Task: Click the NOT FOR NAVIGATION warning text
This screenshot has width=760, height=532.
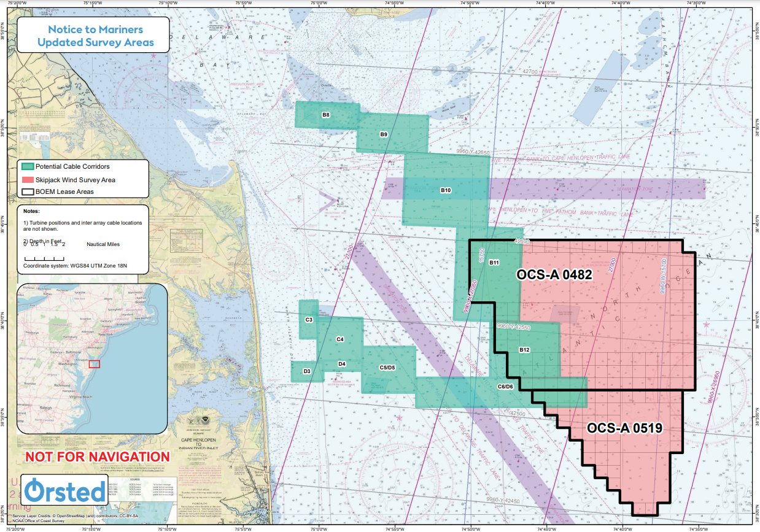Action: click(x=97, y=457)
